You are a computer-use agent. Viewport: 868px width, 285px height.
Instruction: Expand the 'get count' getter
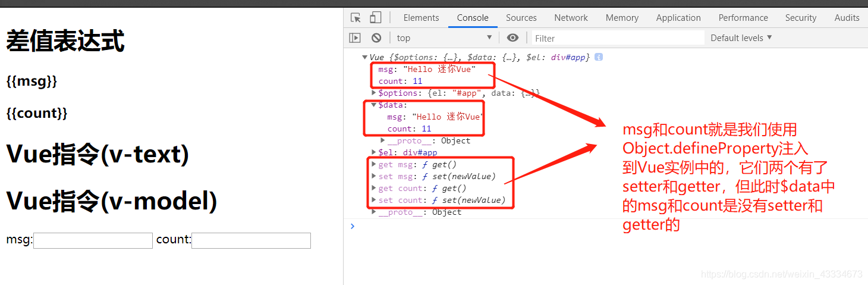(374, 188)
